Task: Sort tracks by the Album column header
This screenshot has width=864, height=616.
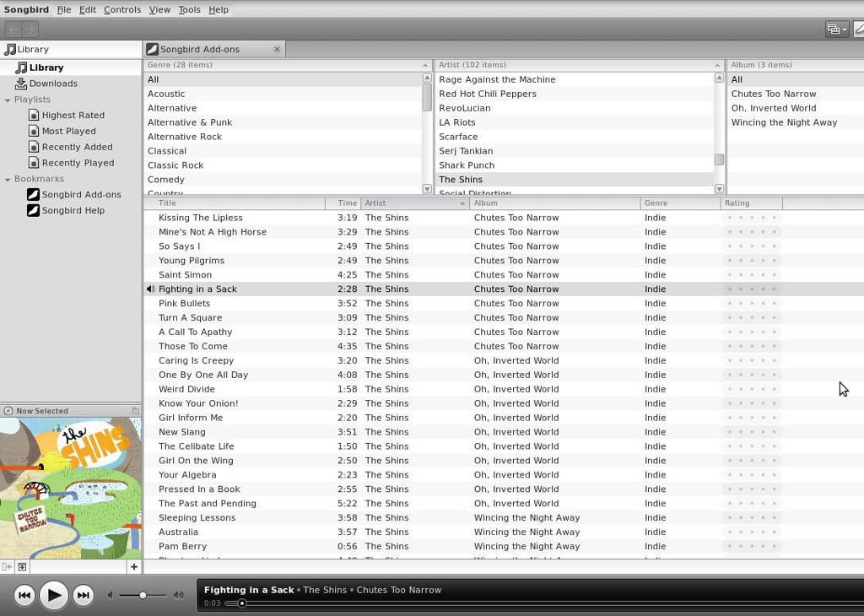Action: point(555,203)
